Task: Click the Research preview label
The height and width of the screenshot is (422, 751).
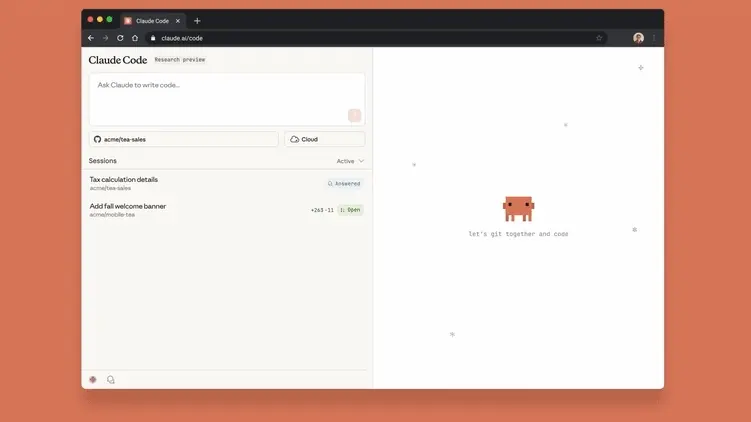Action: click(x=180, y=59)
